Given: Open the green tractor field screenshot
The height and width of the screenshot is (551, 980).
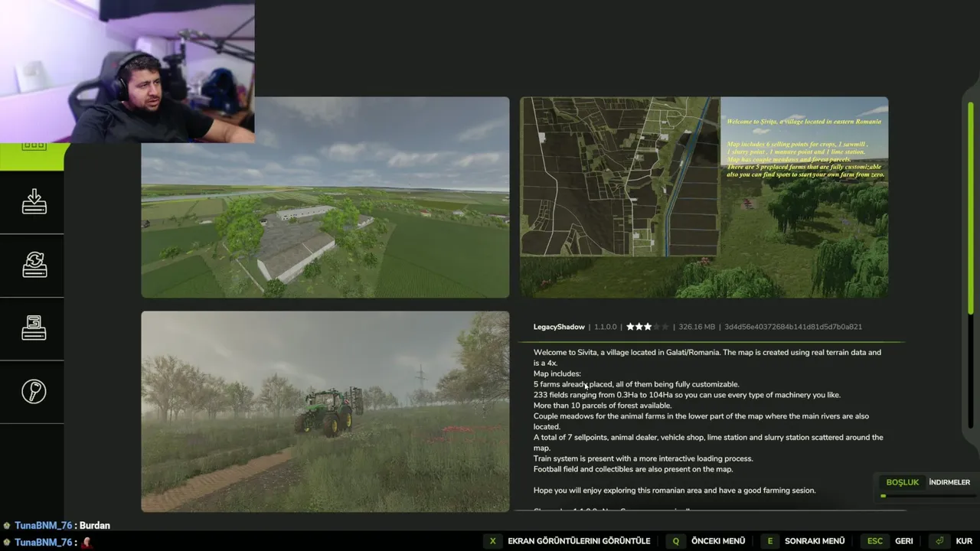Looking at the screenshot, I should (325, 412).
